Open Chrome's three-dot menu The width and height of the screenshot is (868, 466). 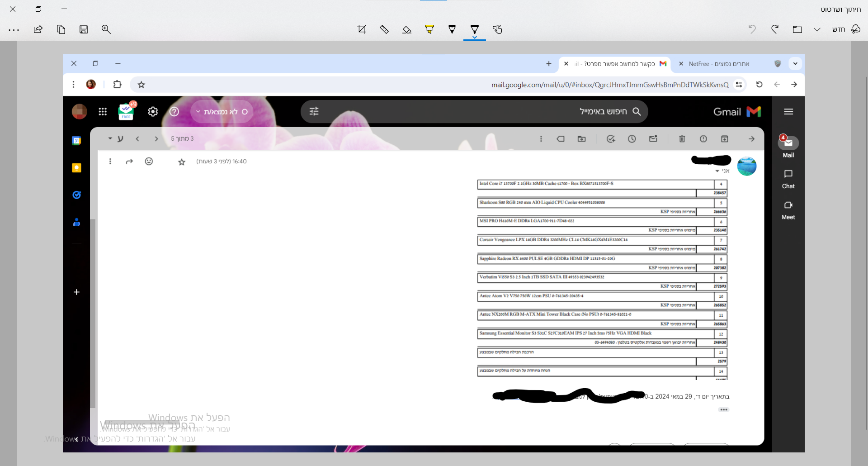(74, 85)
